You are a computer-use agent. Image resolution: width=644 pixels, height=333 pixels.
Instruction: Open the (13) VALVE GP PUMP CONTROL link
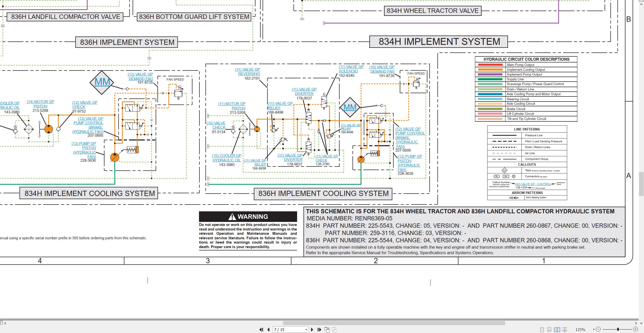tap(88, 125)
